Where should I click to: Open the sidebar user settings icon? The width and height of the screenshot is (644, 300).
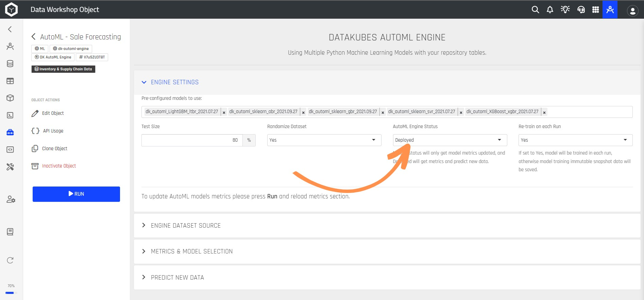(x=11, y=199)
